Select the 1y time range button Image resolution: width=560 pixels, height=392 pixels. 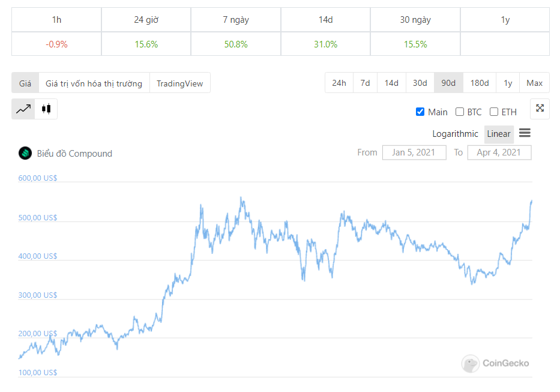[508, 83]
